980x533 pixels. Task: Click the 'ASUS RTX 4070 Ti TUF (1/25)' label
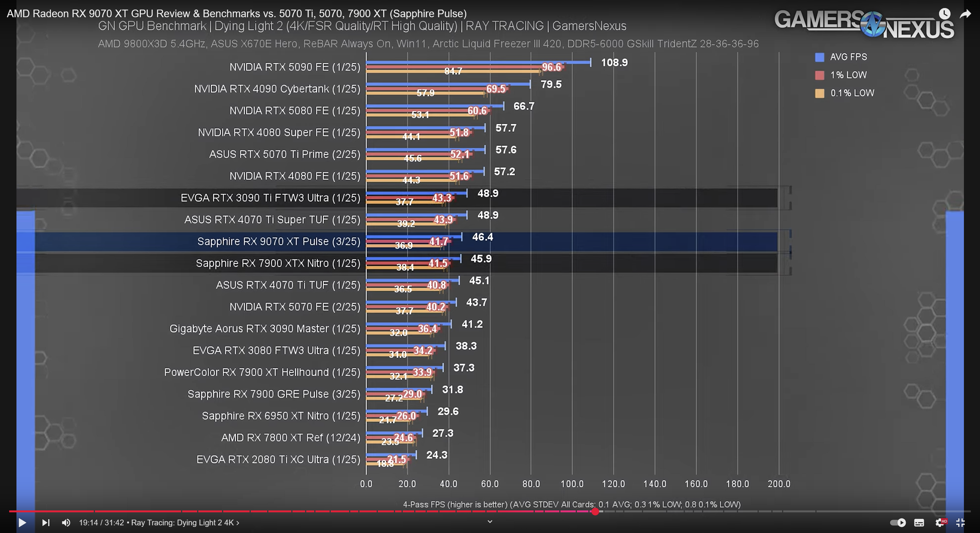point(288,285)
